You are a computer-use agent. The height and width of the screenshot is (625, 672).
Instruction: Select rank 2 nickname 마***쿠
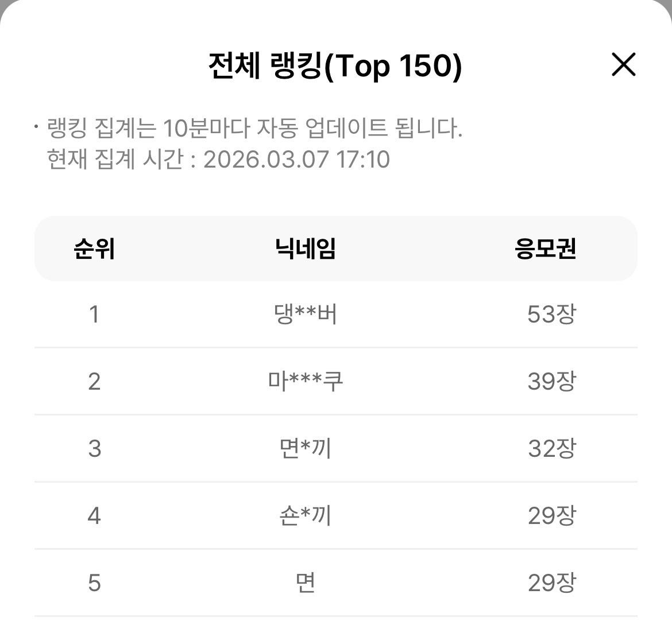coord(305,381)
